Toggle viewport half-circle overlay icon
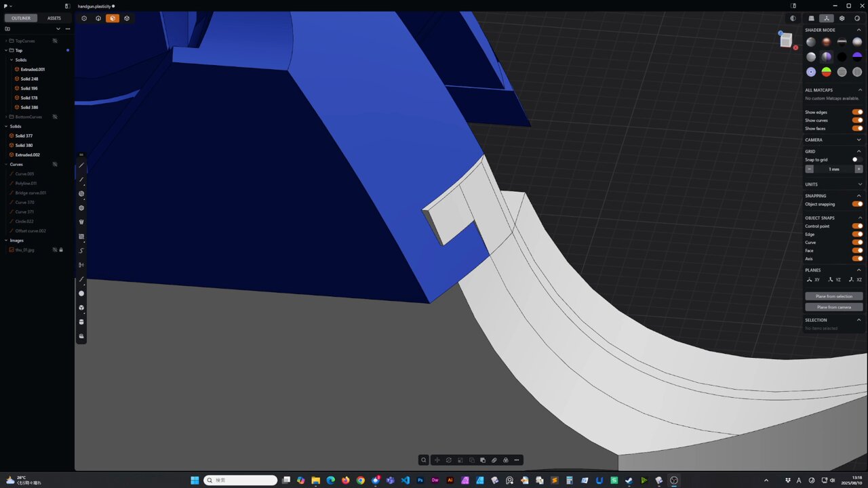 (793, 18)
